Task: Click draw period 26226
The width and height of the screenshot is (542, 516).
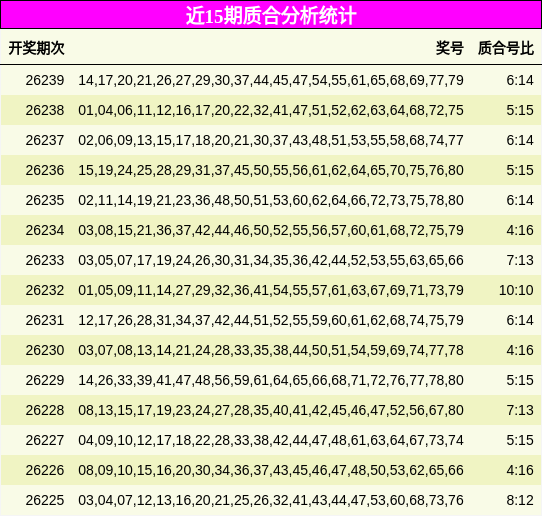Action: (45, 470)
